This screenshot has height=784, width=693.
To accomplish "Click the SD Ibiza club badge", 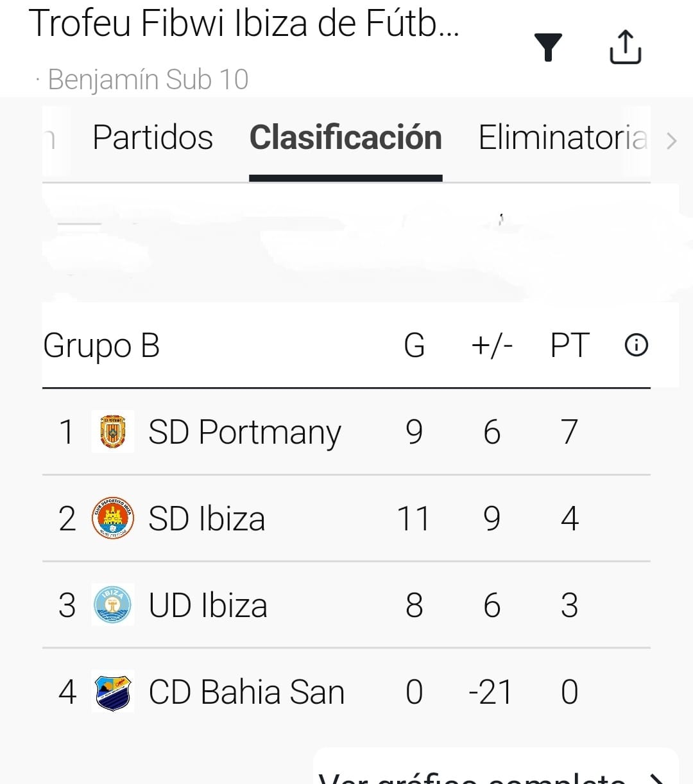I will click(x=113, y=518).
